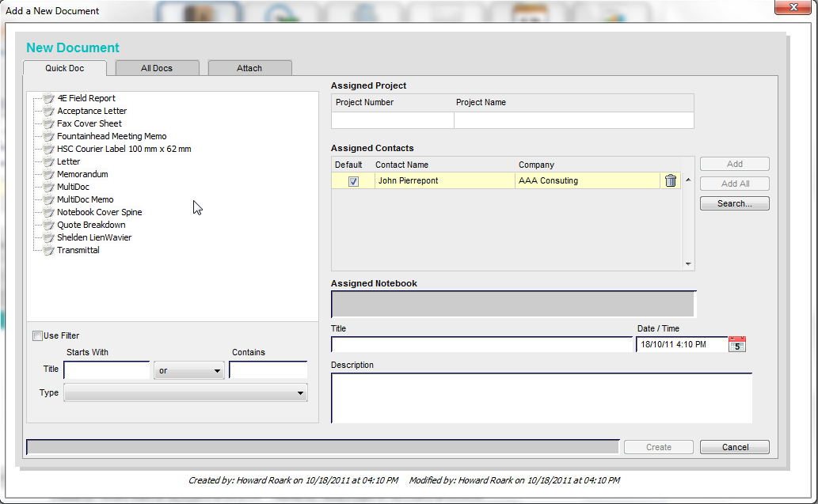Select the Letter document template icon
Viewport: 818px width, 504px height.
[48, 161]
